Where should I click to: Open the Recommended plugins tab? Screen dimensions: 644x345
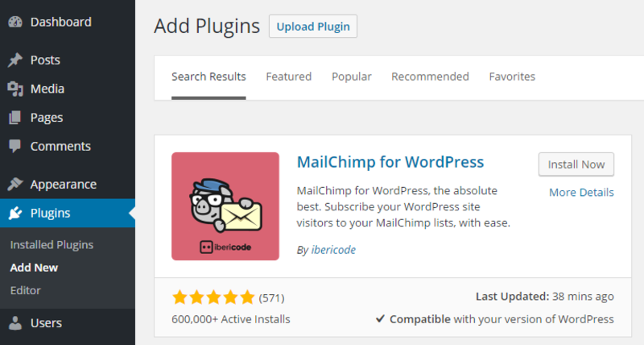point(430,77)
